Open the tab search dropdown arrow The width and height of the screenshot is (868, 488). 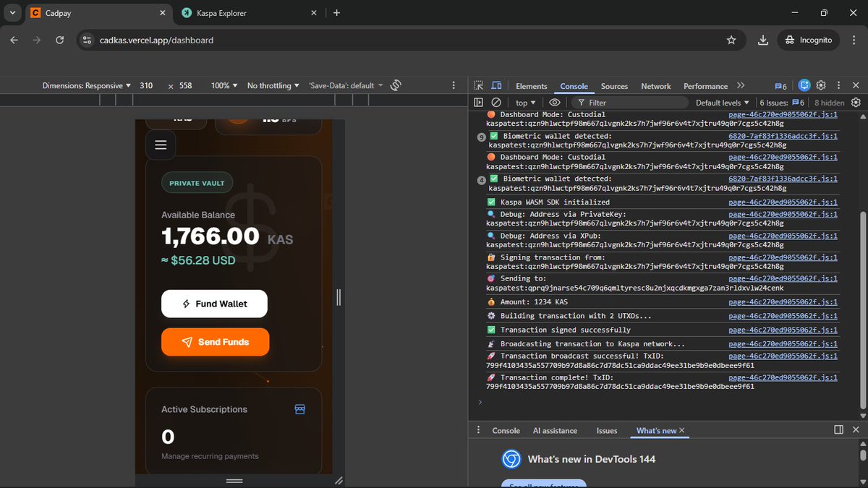pos(12,13)
